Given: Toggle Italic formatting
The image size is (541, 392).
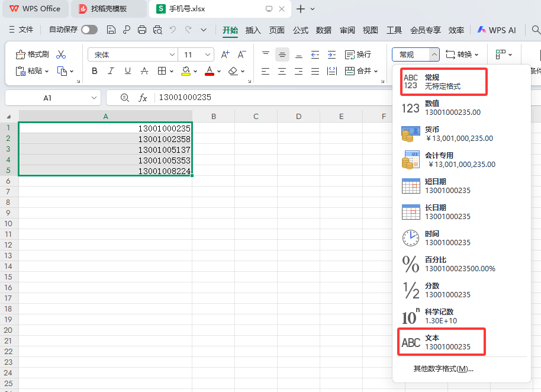Looking at the screenshot, I should (111, 71).
